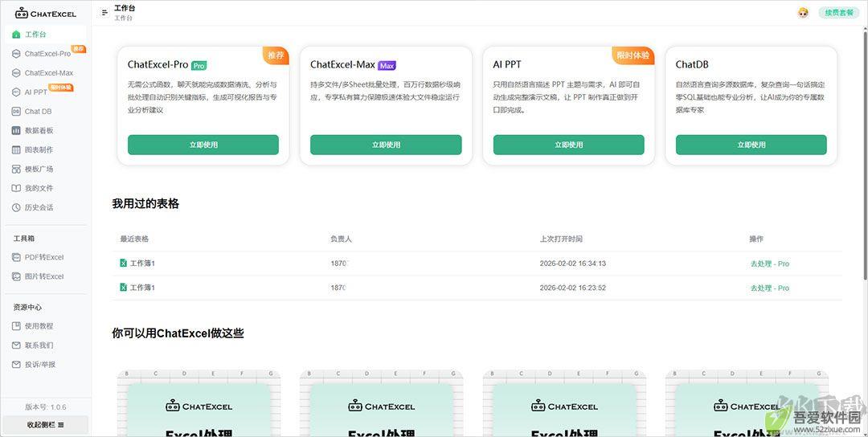Click the 续费套餐 button
The height and width of the screenshot is (437, 868).
pos(838,13)
